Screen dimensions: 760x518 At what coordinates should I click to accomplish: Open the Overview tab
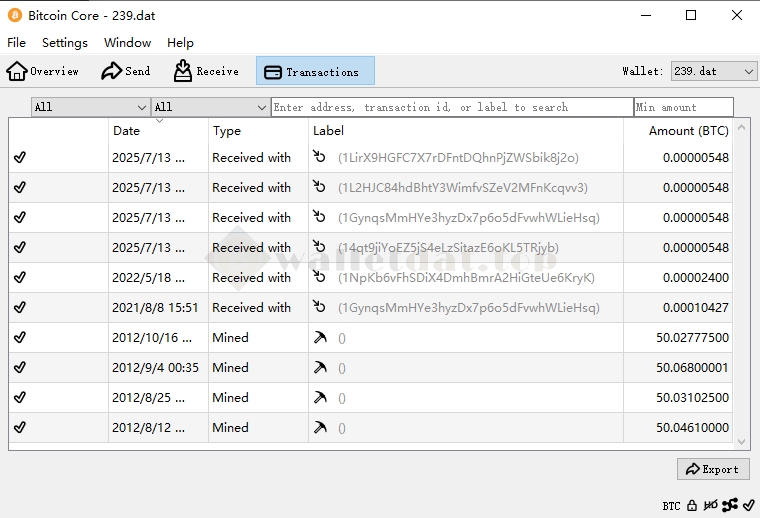(43, 71)
